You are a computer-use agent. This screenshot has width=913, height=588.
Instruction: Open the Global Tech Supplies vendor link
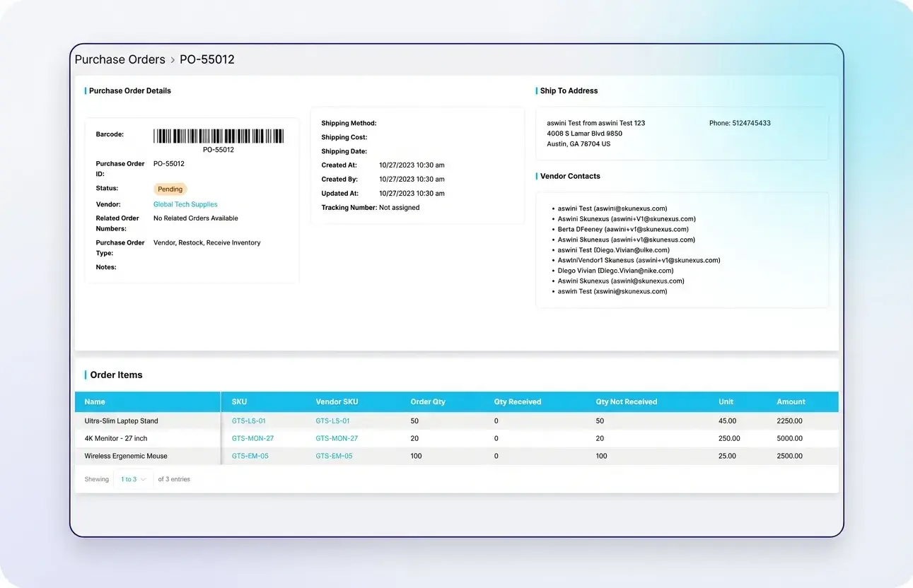(x=185, y=204)
